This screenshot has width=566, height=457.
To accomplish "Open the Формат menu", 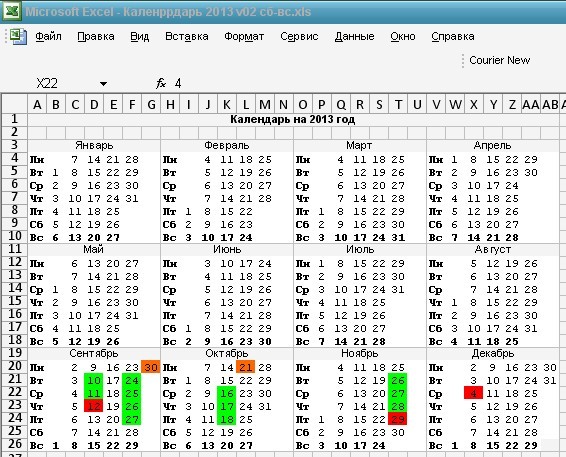I will pyautogui.click(x=244, y=36).
